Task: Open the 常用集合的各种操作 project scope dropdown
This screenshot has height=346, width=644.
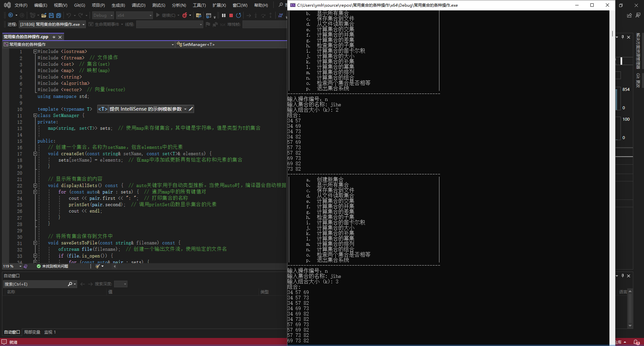Action: pos(89,44)
